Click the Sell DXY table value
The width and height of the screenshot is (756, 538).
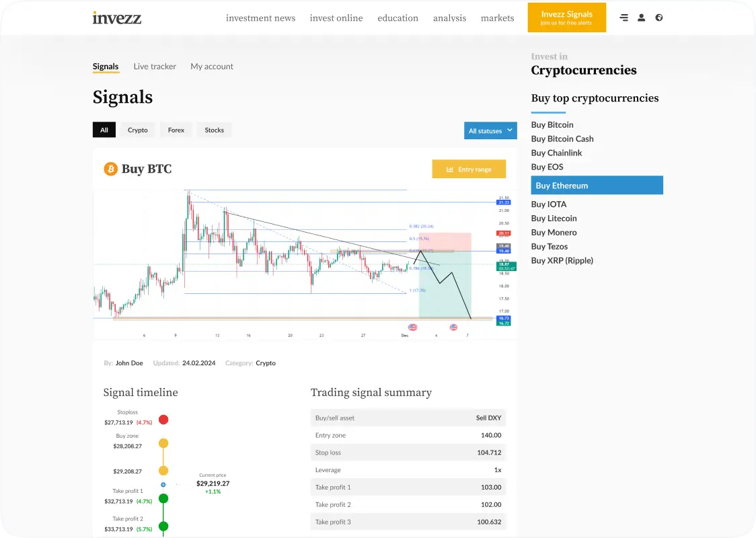coord(488,418)
